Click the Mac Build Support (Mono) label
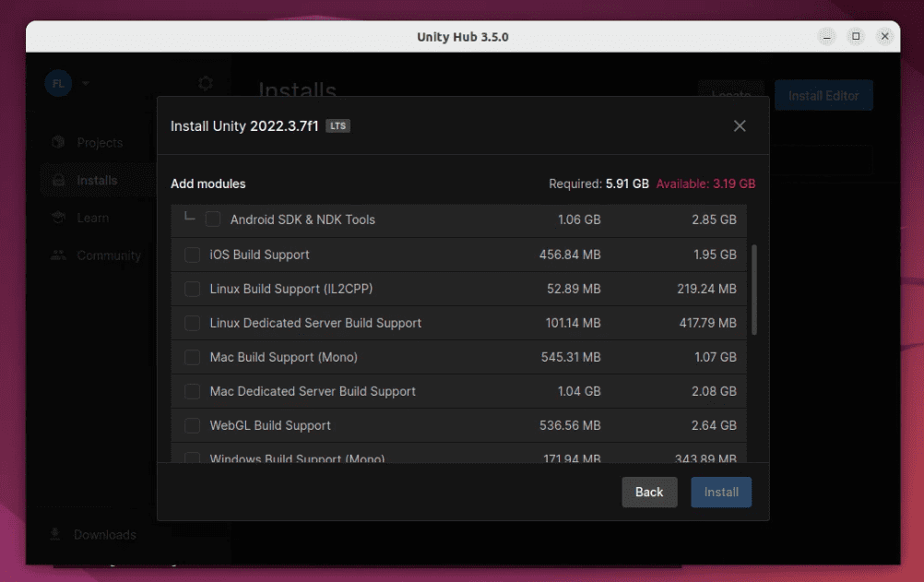 tap(283, 357)
